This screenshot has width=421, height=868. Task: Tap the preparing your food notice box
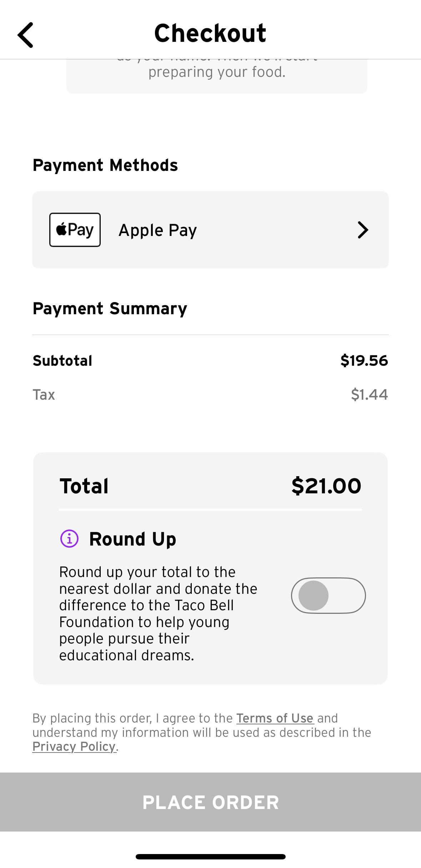217,76
